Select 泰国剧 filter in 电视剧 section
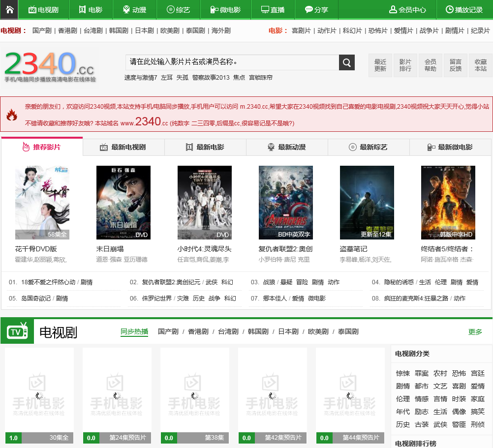This screenshot has height=448, width=493. (x=348, y=332)
